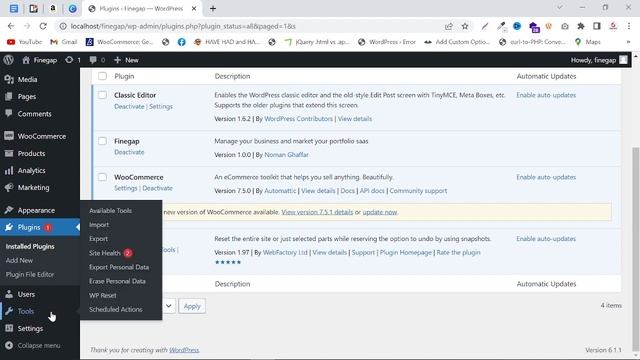Image resolution: width=640 pixels, height=360 pixels.
Task: Open WP Reset from Tools submenu
Action: [102, 296]
